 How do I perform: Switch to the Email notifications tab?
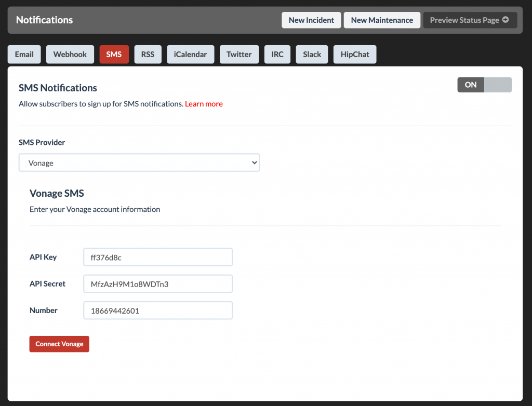(24, 54)
